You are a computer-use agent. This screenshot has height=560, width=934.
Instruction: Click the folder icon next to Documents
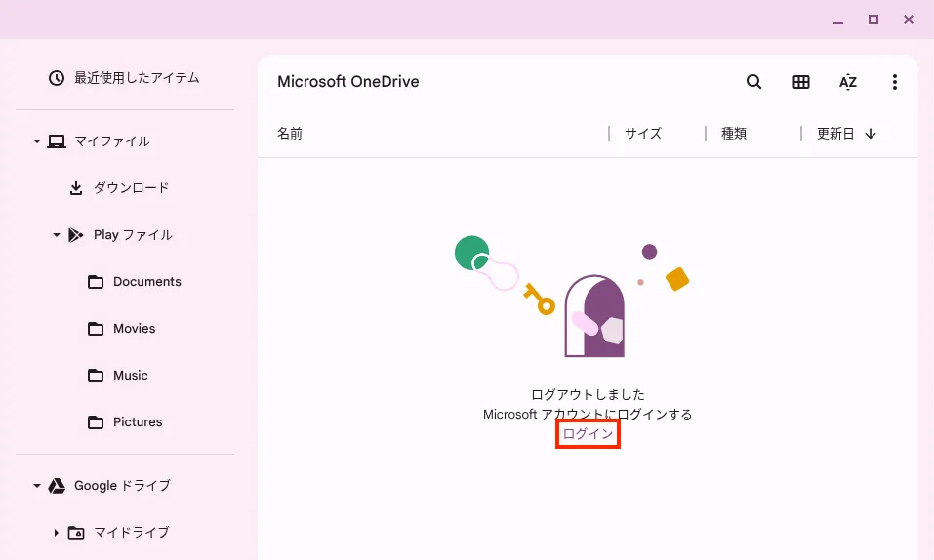point(96,282)
